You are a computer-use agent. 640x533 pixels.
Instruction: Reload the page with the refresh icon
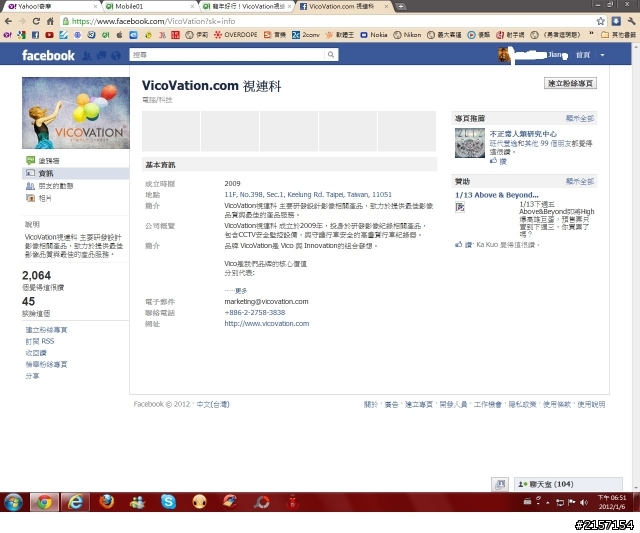pyautogui.click(x=36, y=21)
